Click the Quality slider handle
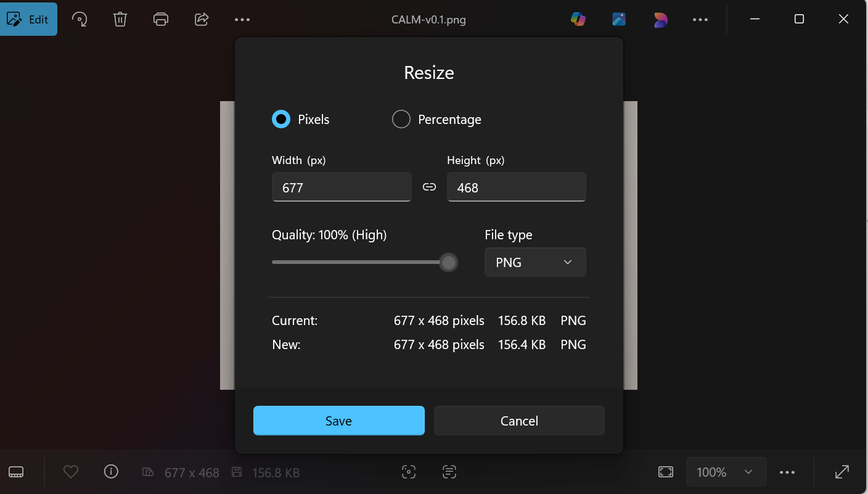Screen dimensions: 868x494 coord(449,263)
